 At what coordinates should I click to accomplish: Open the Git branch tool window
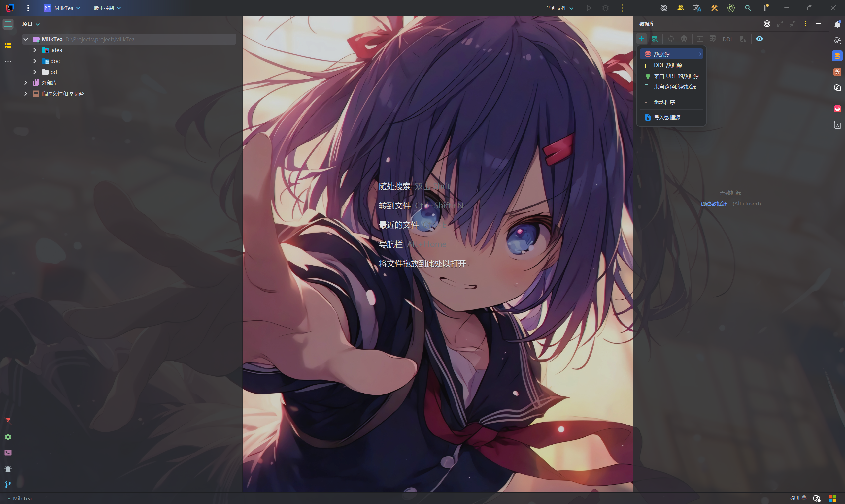[8, 485]
